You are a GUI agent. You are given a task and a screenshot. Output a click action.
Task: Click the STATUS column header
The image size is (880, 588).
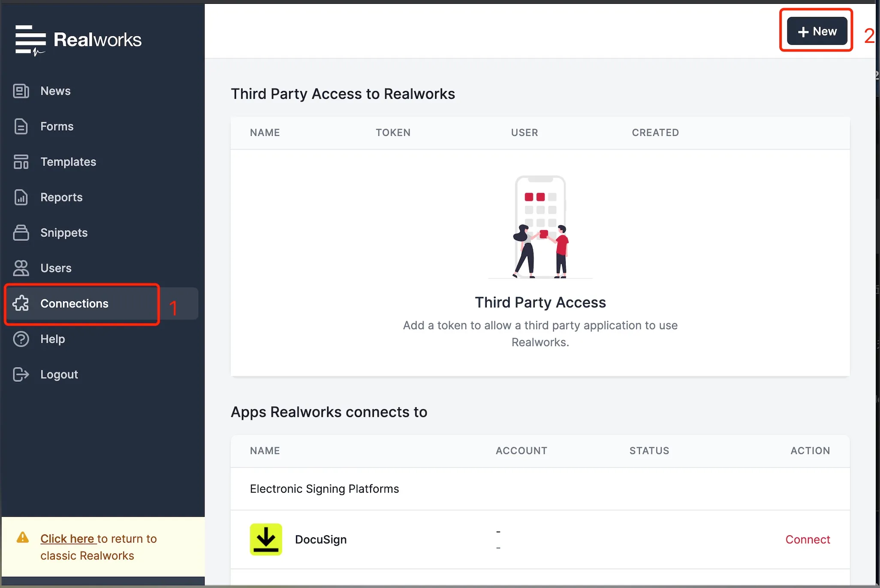[649, 451]
